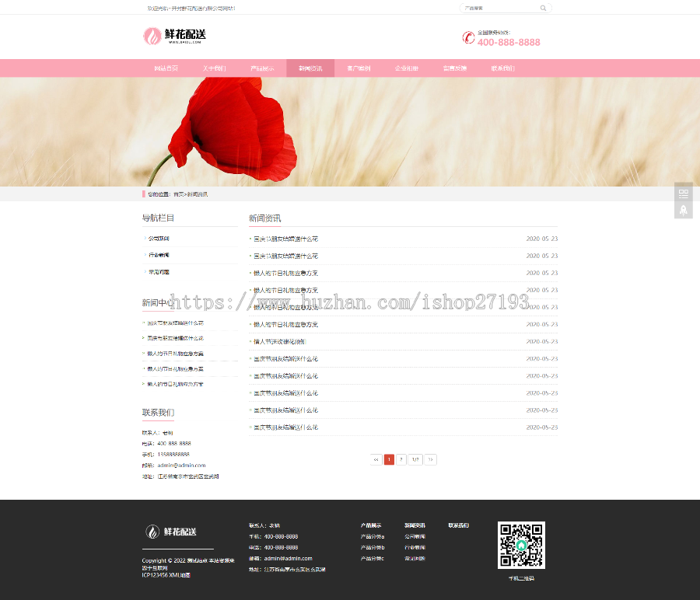Open the 关于我们 navigation item
Screen dimensions: 700x600
click(215, 68)
